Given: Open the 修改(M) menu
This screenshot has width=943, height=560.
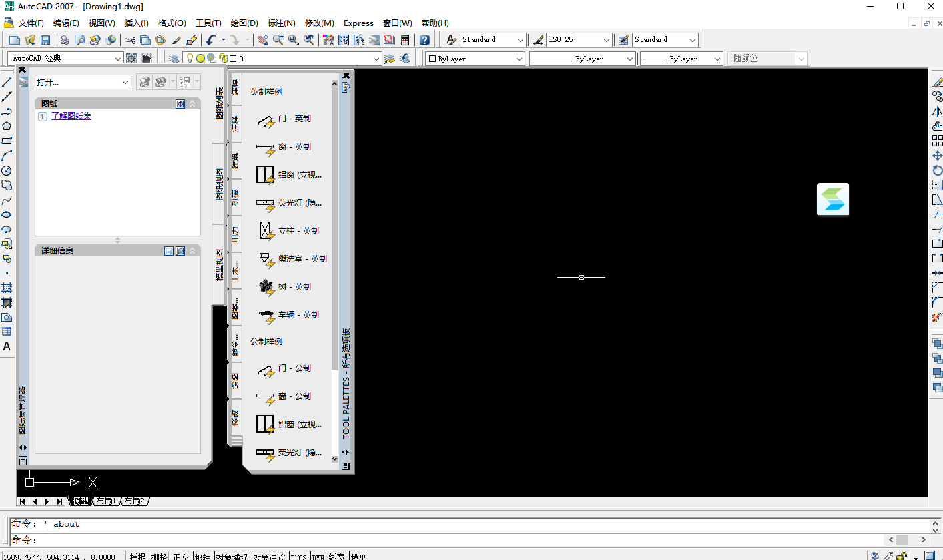Looking at the screenshot, I should 320,23.
